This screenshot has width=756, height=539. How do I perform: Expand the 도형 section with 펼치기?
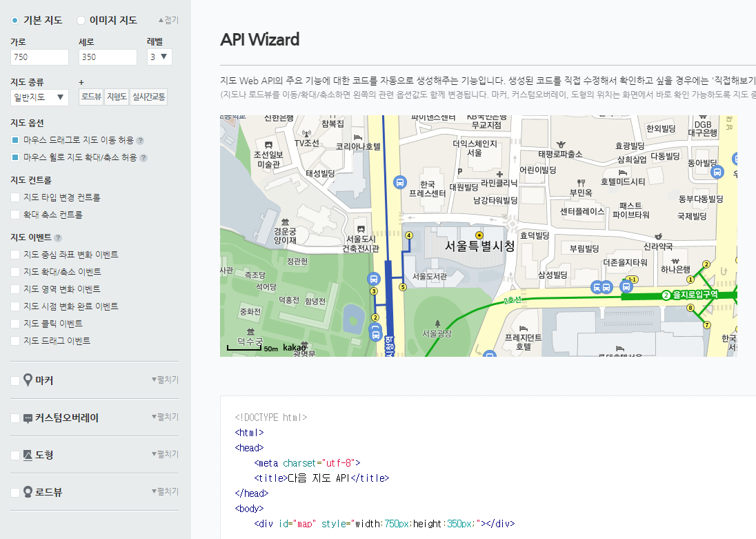pyautogui.click(x=165, y=454)
